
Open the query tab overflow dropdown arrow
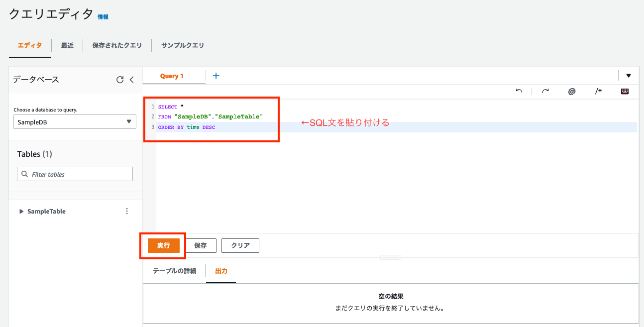[629, 75]
